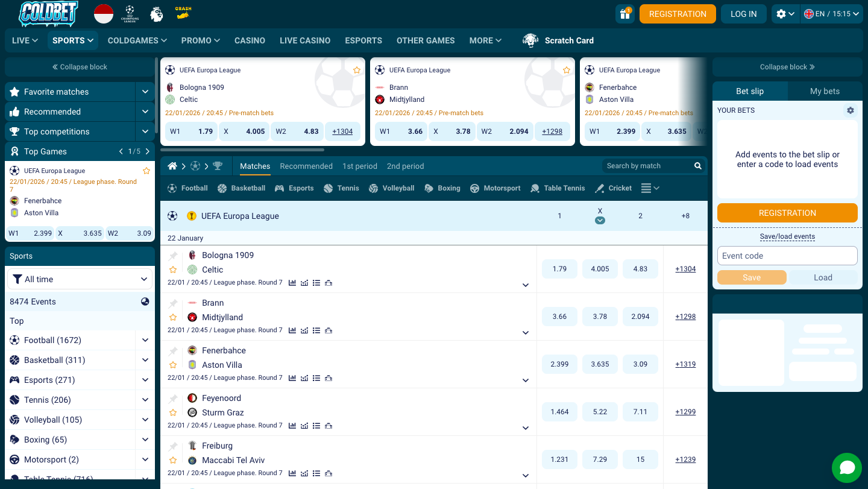
Task: Open the trend graph icon for Feyenoord match
Action: [x=304, y=425]
